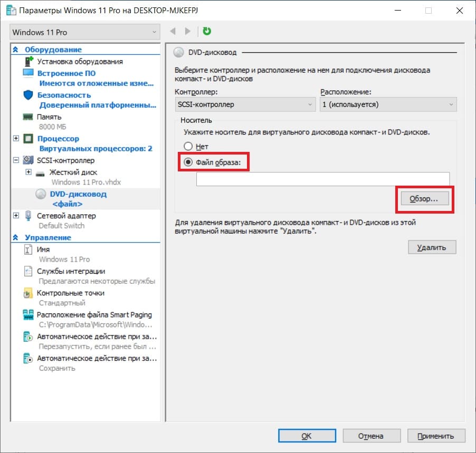Click 'Windows 11 Pro.vhdx' text under hard disk
476x453 pixels.
[x=86, y=182]
